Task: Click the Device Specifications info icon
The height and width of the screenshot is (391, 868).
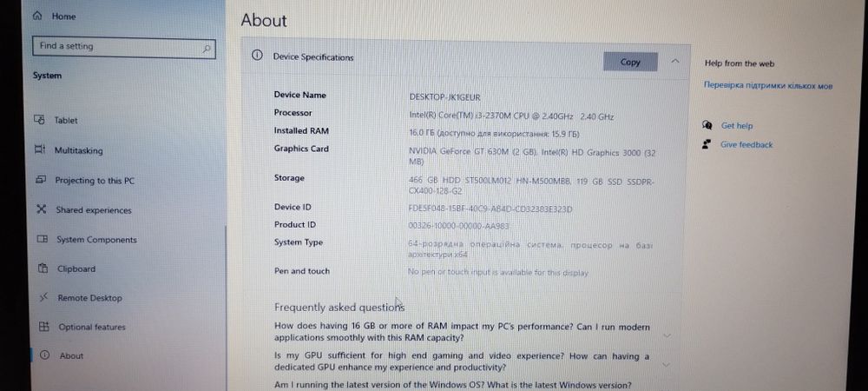Action: (x=257, y=56)
